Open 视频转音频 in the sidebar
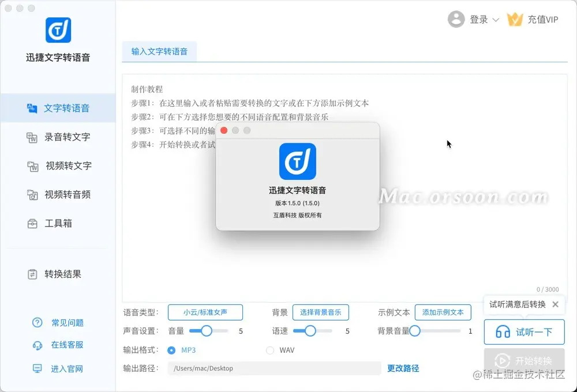The image size is (577, 392). pyautogui.click(x=58, y=194)
